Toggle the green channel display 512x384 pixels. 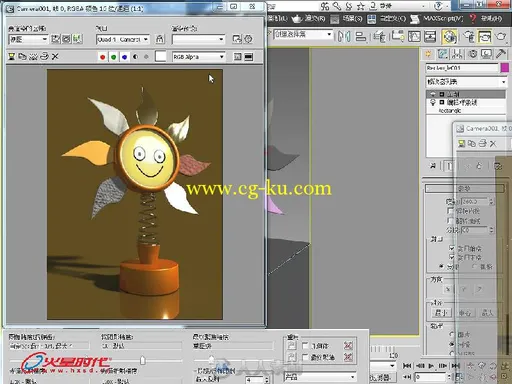pos(113,57)
